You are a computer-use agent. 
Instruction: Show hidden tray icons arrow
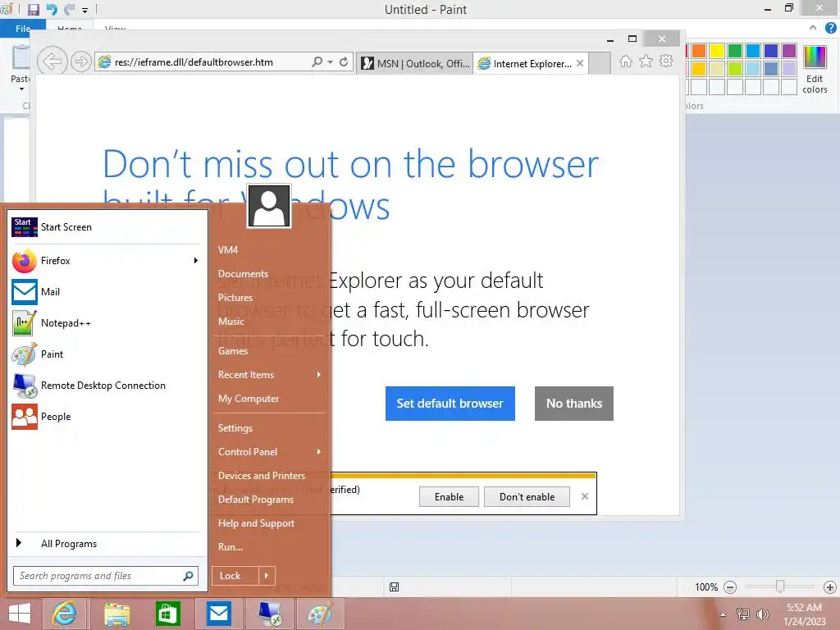(724, 614)
